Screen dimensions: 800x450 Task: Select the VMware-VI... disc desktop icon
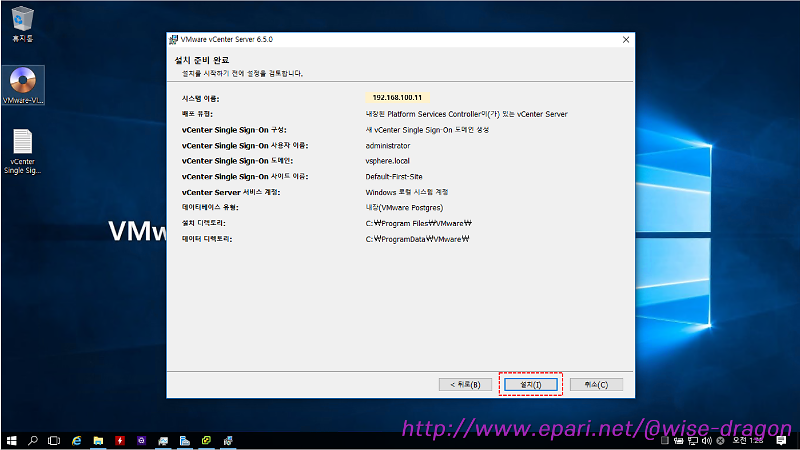[x=23, y=85]
